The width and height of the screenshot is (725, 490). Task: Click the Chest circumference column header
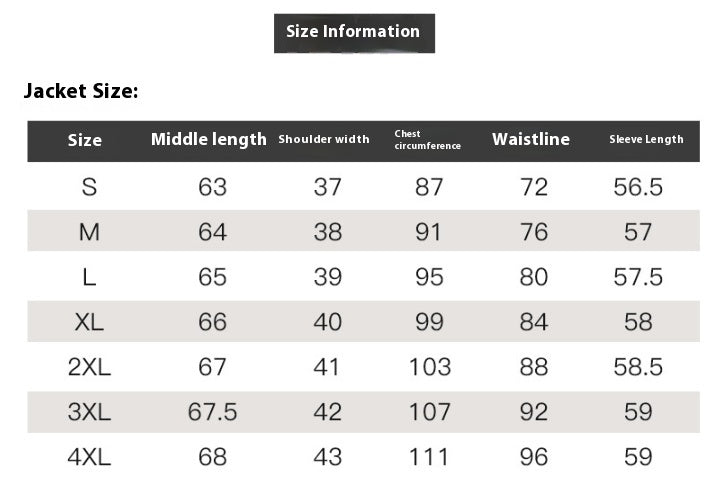pyautogui.click(x=427, y=140)
